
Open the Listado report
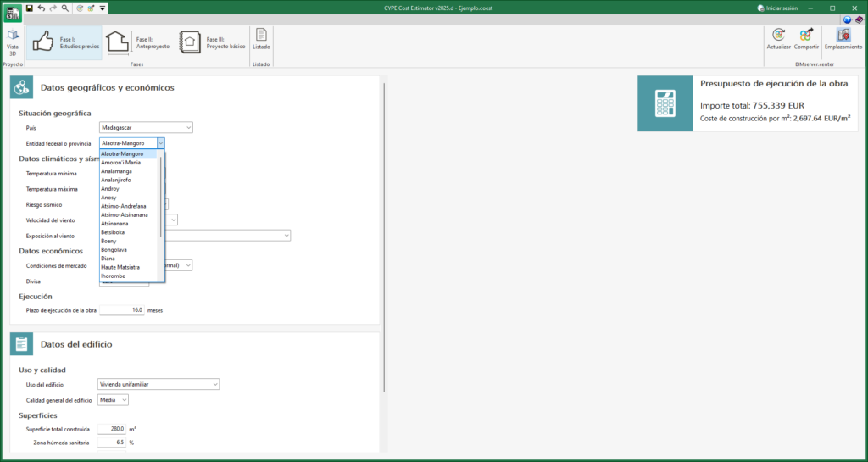click(x=261, y=39)
